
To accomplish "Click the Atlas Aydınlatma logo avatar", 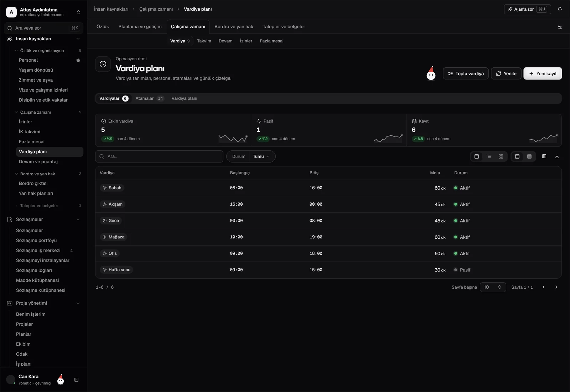I will [11, 12].
